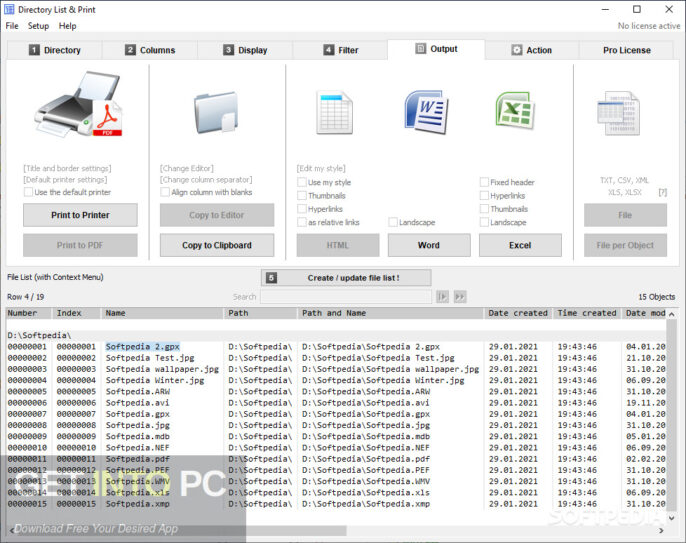Click the HTML table sheet icon
This screenshot has width=686, height=543.
click(x=334, y=112)
